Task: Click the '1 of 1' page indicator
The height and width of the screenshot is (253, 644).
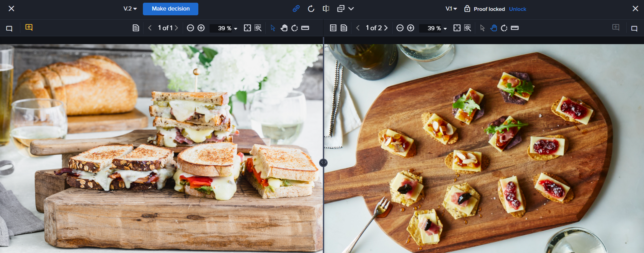Action: coord(165,28)
